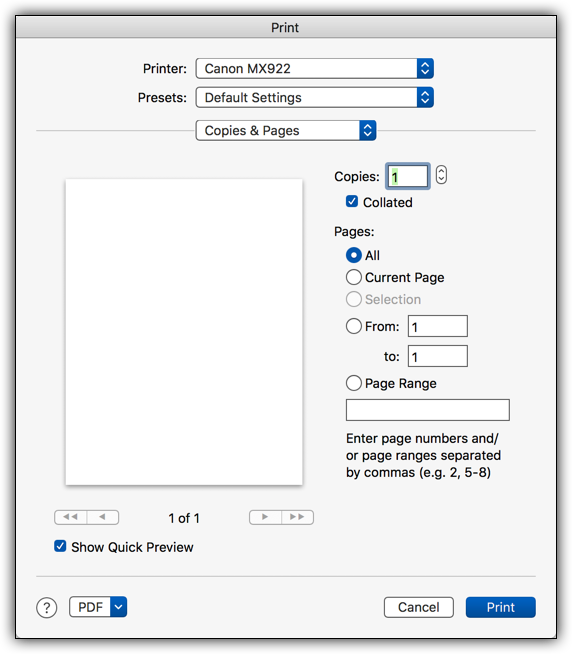Open the help question mark button
The image size is (572, 654).
pyautogui.click(x=47, y=608)
